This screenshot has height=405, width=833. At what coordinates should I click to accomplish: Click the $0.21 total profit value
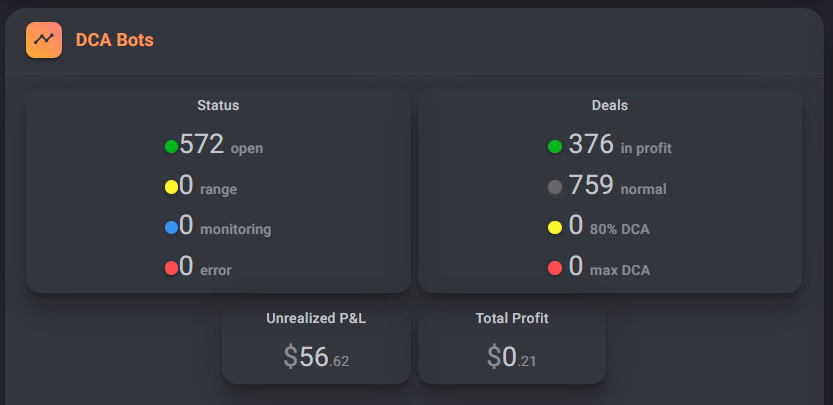point(512,357)
